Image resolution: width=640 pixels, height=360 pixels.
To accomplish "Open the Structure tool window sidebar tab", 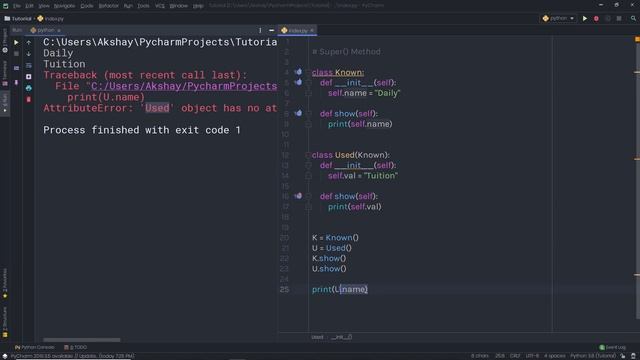I will pos(5,322).
